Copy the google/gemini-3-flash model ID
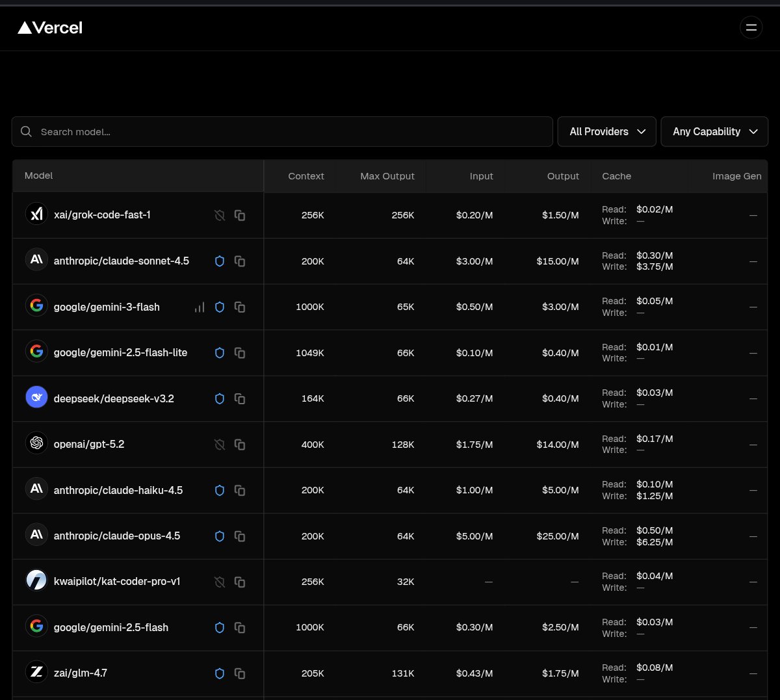780x700 pixels. 240,307
